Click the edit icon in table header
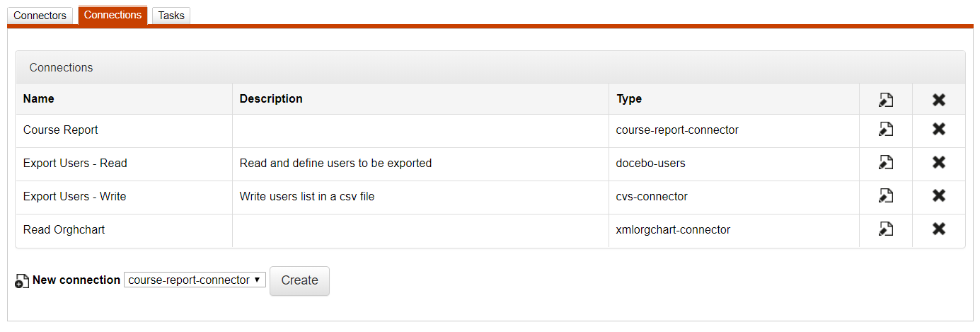Screen dimensions: 980x332 click(886, 100)
